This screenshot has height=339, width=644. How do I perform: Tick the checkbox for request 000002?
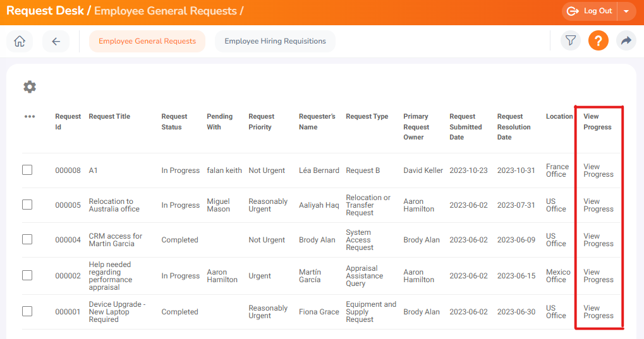pyautogui.click(x=27, y=275)
